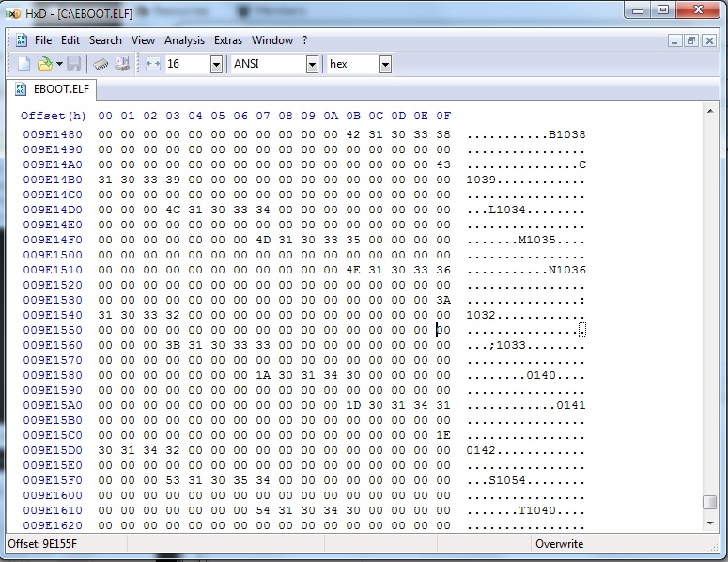Screen dimensions: 728x562
Task: Expand the Open recent files arrow
Action: (x=59, y=64)
